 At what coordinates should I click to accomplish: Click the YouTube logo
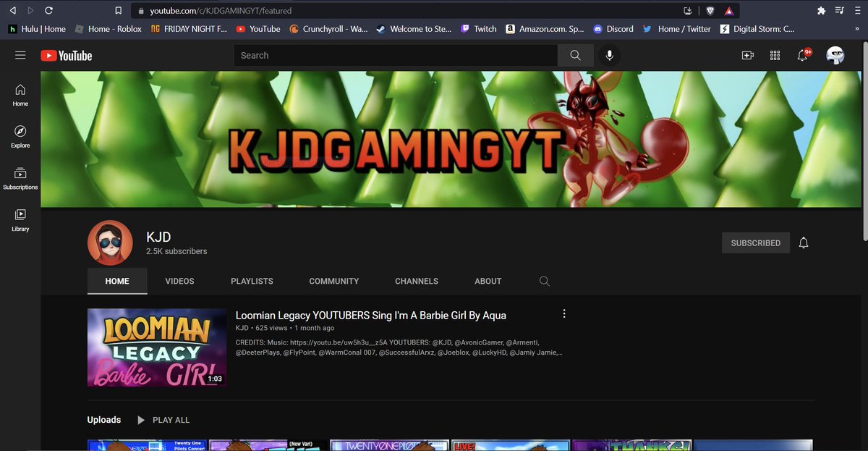67,56
